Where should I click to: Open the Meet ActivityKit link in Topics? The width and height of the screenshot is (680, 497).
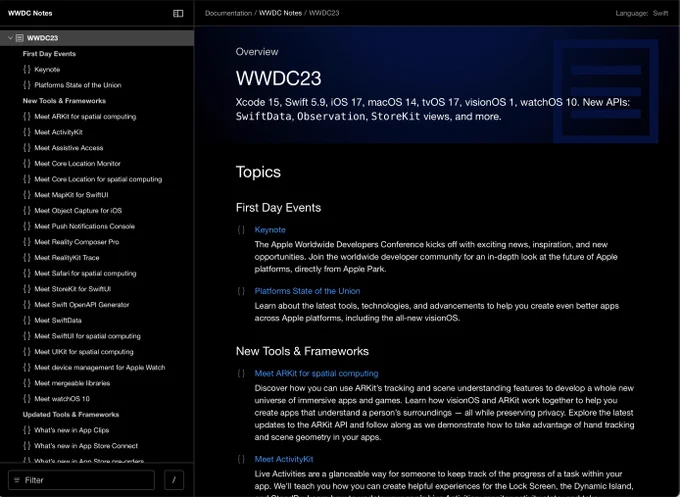pos(284,459)
